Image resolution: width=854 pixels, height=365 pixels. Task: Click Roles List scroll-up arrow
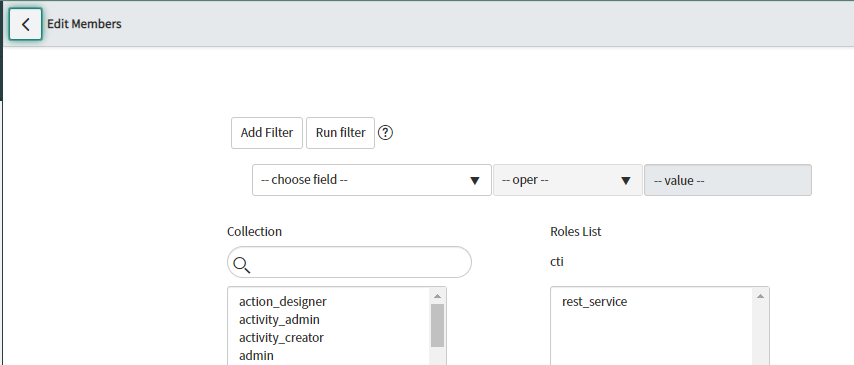[760, 296]
